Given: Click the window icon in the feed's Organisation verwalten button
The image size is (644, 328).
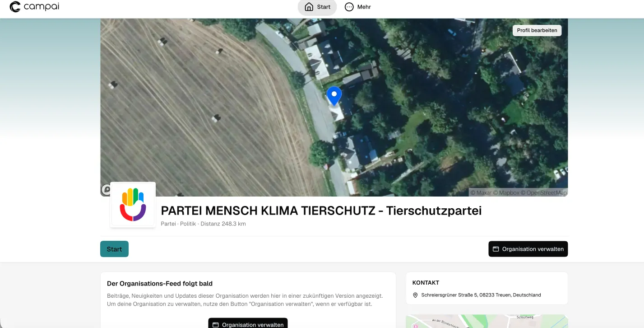Looking at the screenshot, I should pos(216,324).
